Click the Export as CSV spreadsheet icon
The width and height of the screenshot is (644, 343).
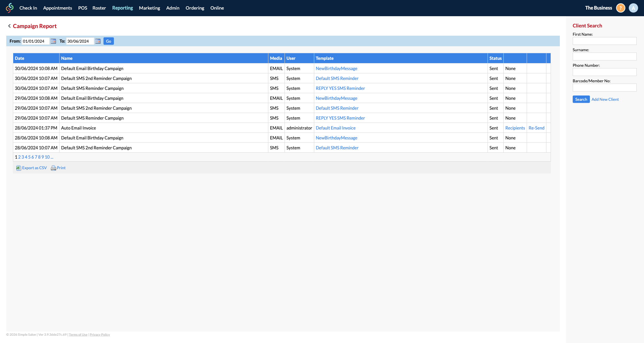(x=18, y=168)
